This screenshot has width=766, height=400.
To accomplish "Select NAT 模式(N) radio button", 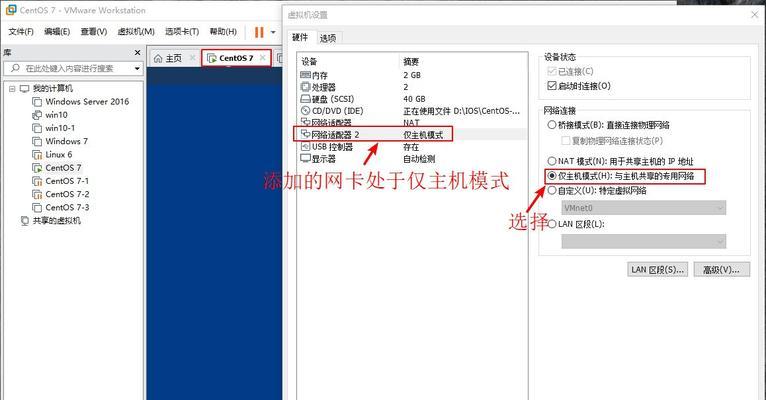I will [x=552, y=161].
